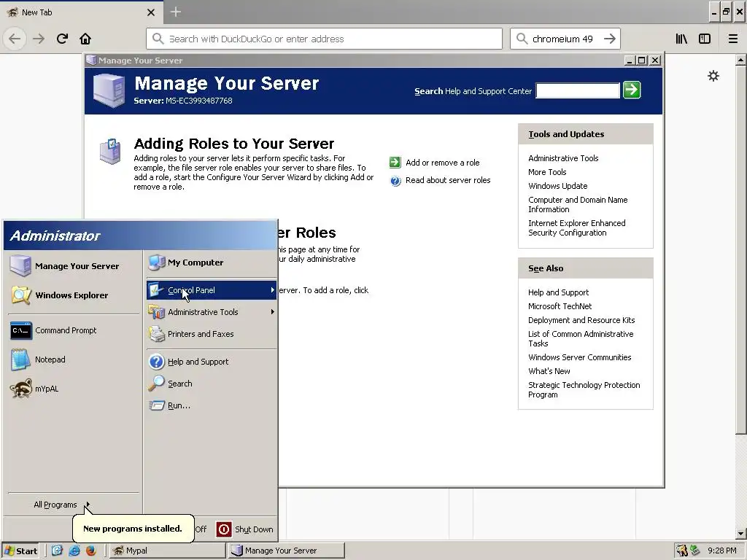
Task: Expand Administrative Tools submenu arrow
Action: (x=273, y=312)
